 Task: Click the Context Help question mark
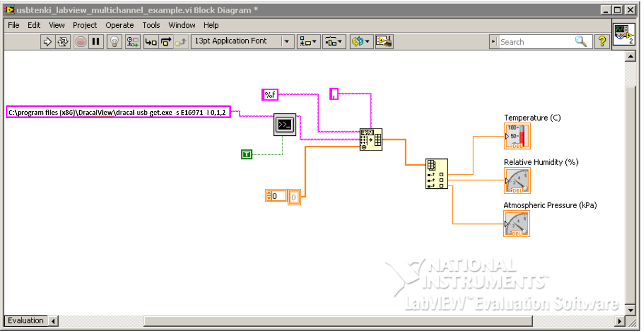602,41
